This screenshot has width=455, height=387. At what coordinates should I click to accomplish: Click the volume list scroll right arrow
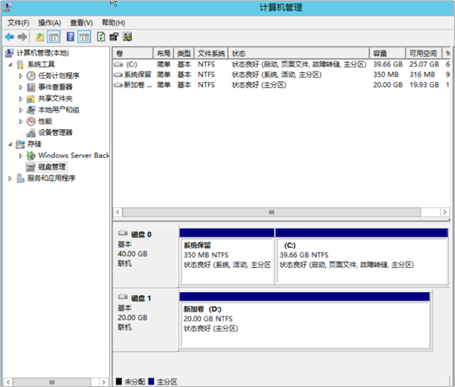[x=445, y=212]
